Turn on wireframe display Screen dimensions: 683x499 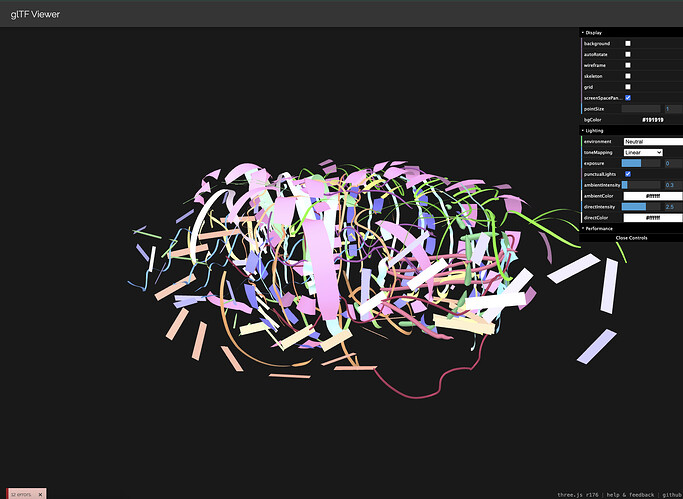pyautogui.click(x=628, y=65)
